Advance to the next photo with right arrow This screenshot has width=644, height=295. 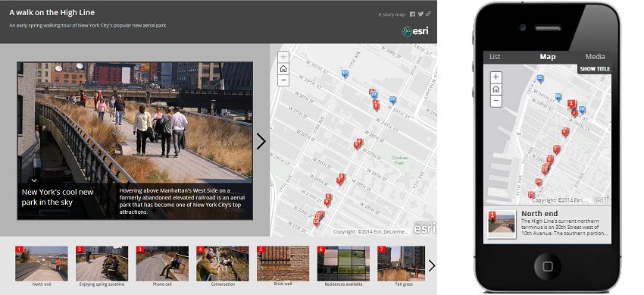pos(261,141)
